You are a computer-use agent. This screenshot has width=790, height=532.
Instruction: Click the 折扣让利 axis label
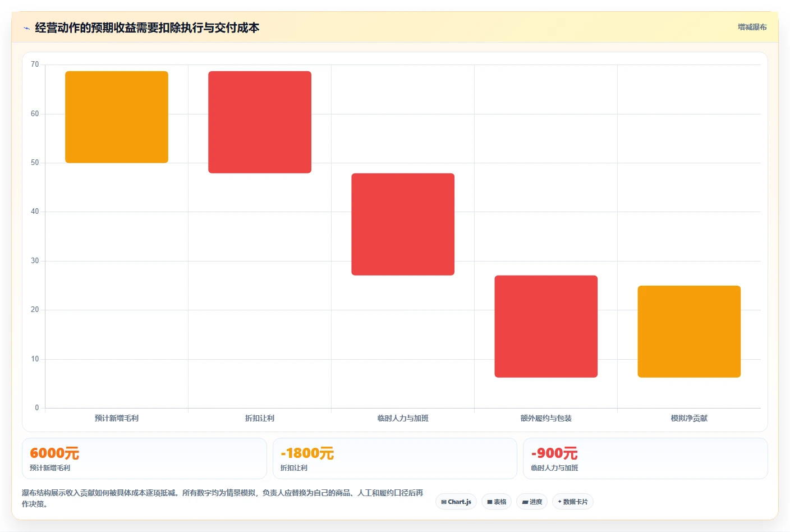pos(260,418)
